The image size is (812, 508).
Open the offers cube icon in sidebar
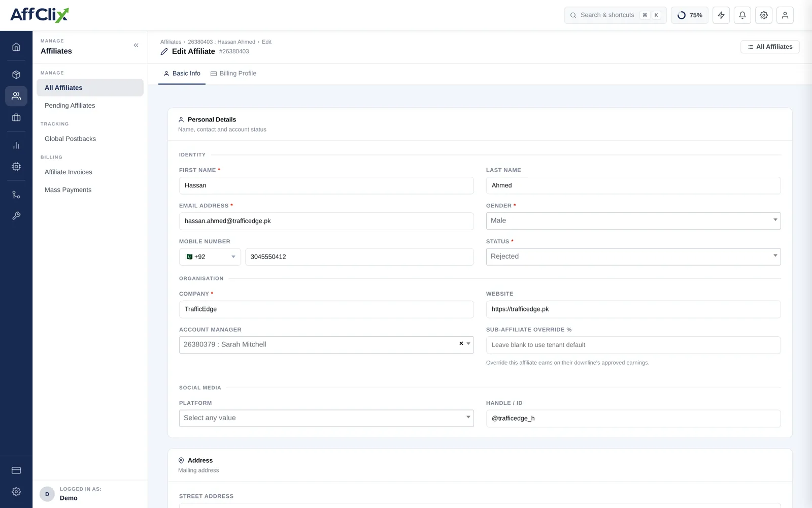pos(16,75)
